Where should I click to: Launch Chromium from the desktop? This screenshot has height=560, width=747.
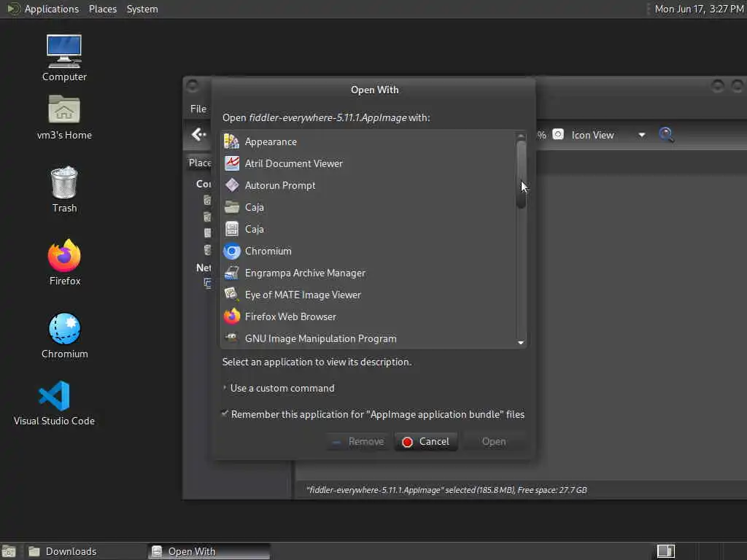click(x=64, y=335)
